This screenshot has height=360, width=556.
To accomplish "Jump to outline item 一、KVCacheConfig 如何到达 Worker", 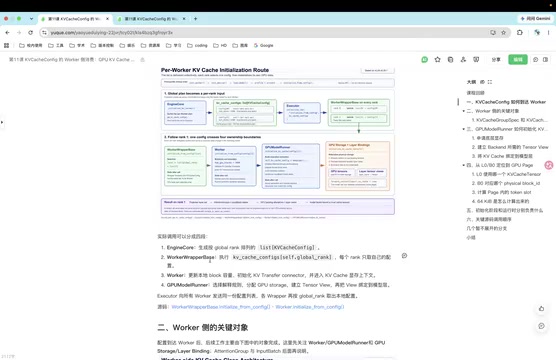I will 506,102.
